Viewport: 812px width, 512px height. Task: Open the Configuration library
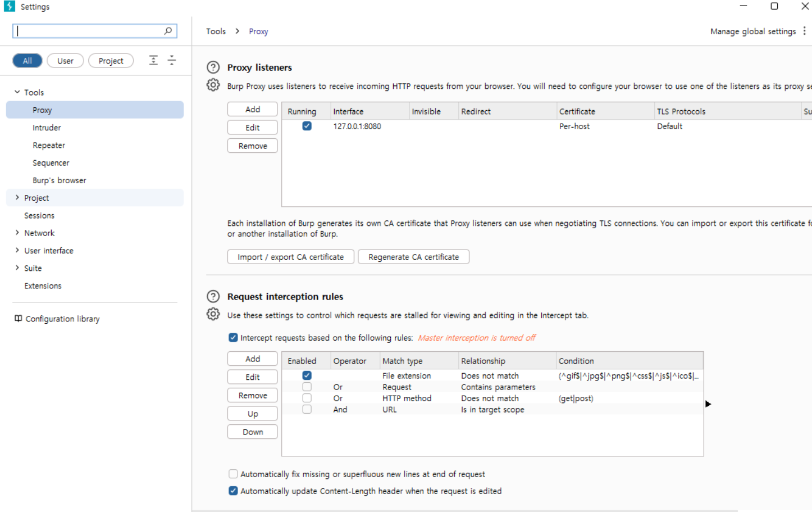click(62, 319)
